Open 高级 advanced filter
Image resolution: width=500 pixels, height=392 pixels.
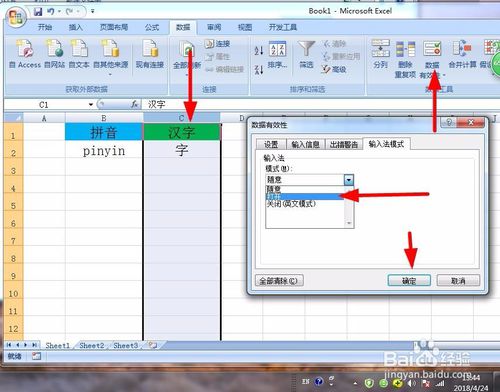click(334, 69)
